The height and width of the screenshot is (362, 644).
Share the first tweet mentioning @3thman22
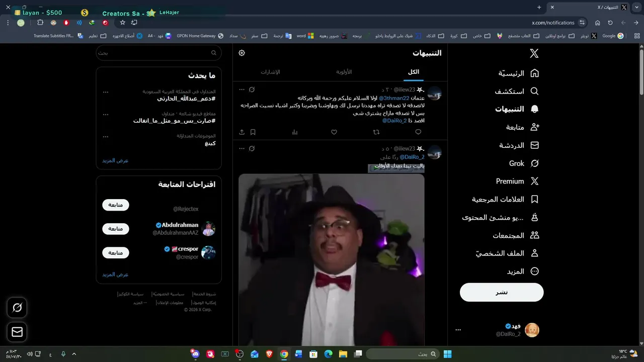242,132
